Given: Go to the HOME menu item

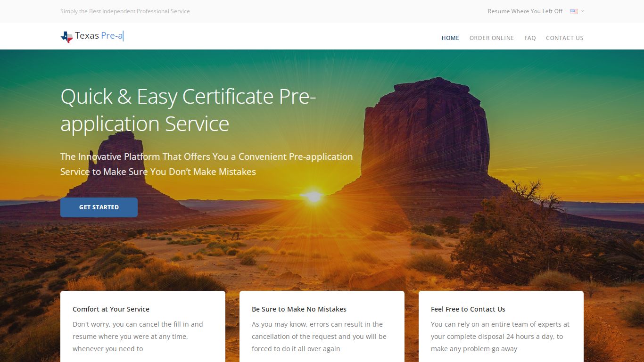Looking at the screenshot, I should pyautogui.click(x=450, y=38).
